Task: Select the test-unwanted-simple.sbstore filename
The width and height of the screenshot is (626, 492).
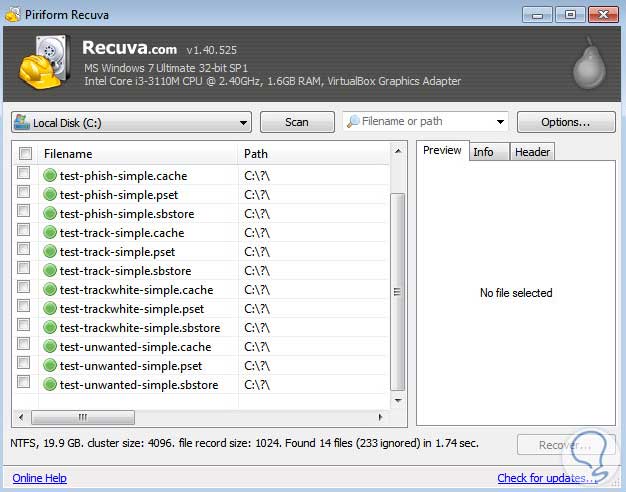Action: [139, 385]
